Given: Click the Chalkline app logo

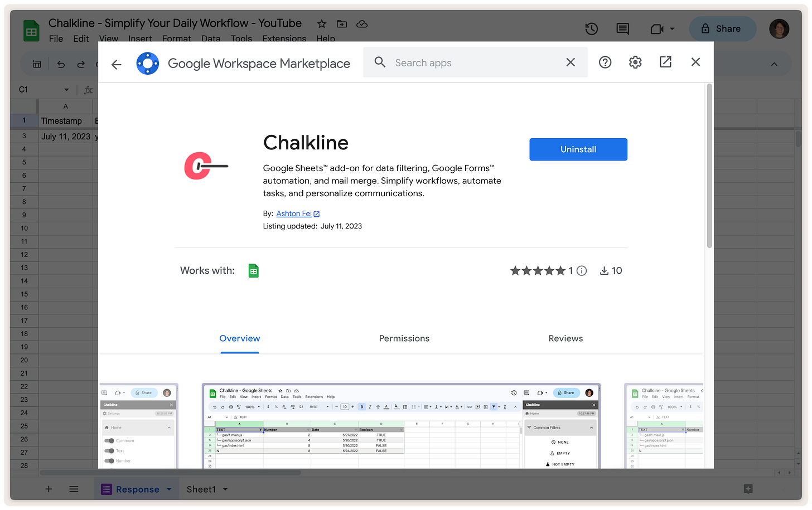Looking at the screenshot, I should (206, 166).
